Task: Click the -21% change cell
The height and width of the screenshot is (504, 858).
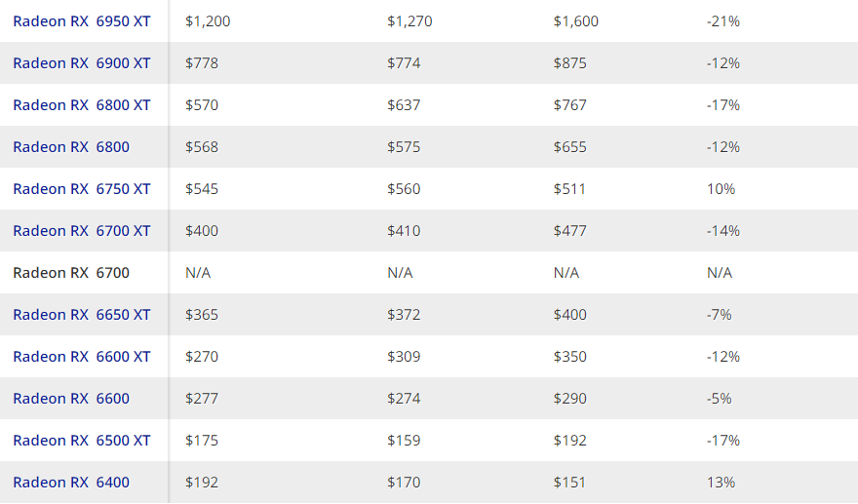Action: pos(722,21)
